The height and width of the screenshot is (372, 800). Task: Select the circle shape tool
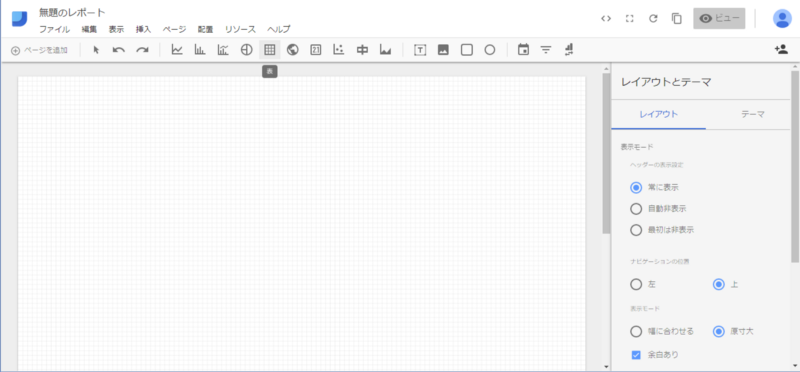point(490,50)
